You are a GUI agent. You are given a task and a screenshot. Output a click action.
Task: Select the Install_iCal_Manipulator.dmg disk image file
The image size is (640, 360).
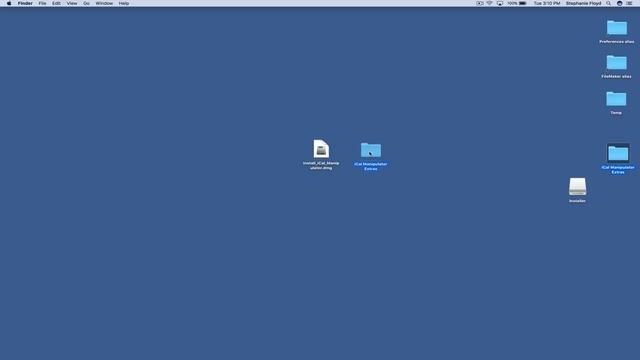(321, 149)
